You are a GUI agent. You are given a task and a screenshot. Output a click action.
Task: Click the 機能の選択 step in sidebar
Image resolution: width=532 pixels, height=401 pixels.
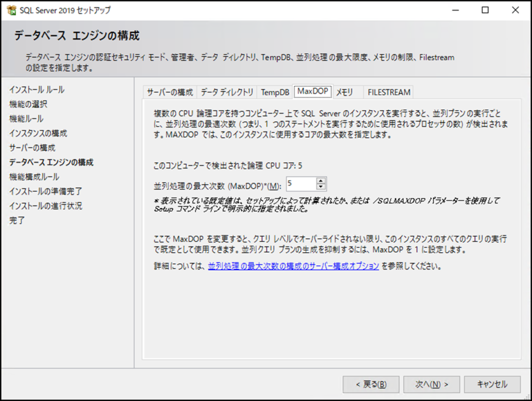28,104
